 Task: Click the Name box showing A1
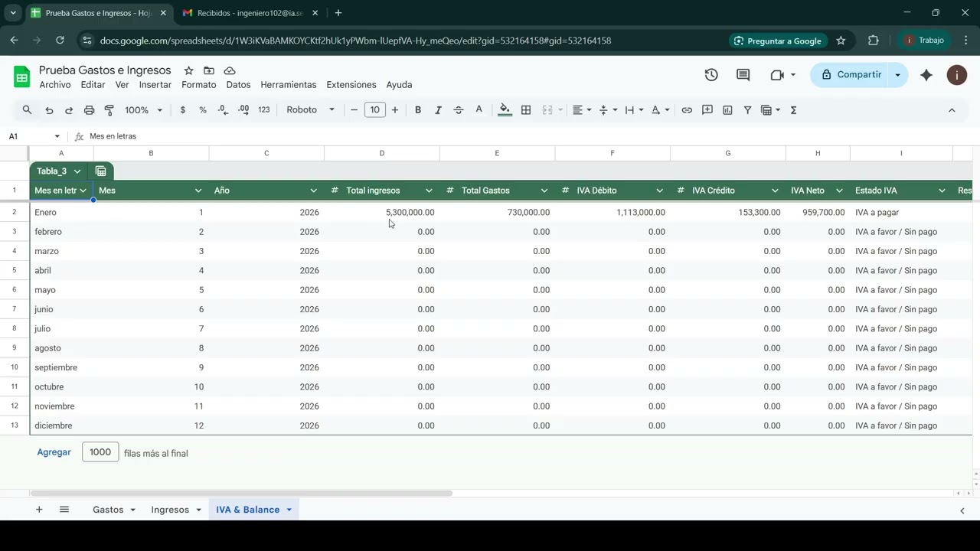[34, 136]
